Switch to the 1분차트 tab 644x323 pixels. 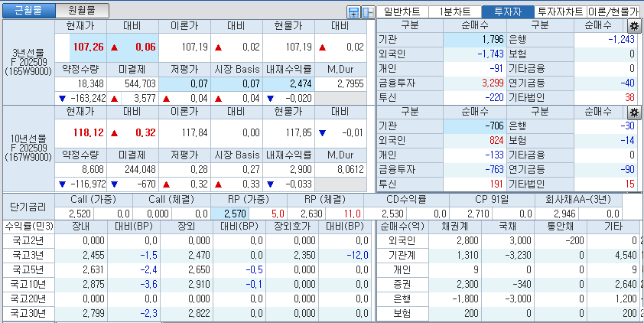coord(455,12)
